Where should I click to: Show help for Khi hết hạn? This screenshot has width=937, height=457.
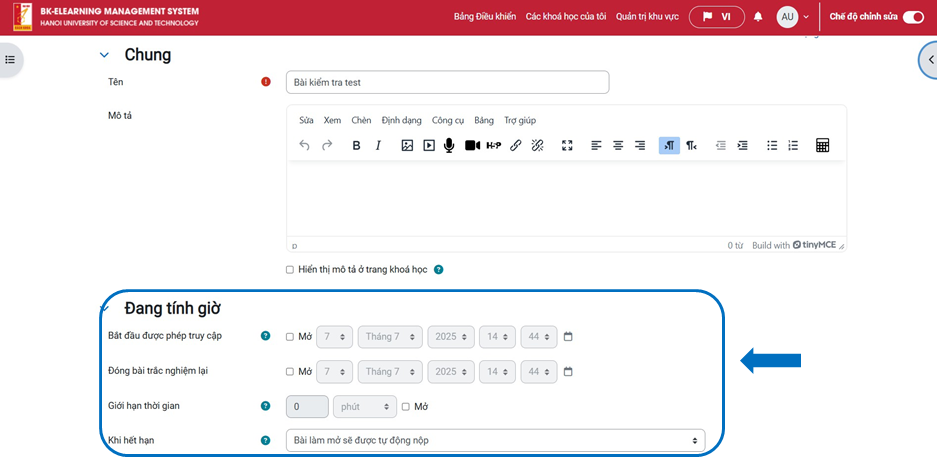[265, 441]
